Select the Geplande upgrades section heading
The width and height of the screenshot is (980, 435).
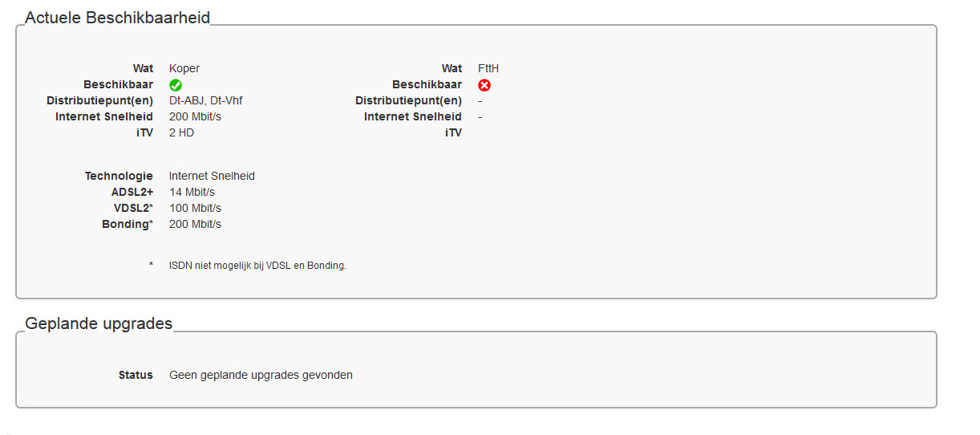[x=99, y=323]
